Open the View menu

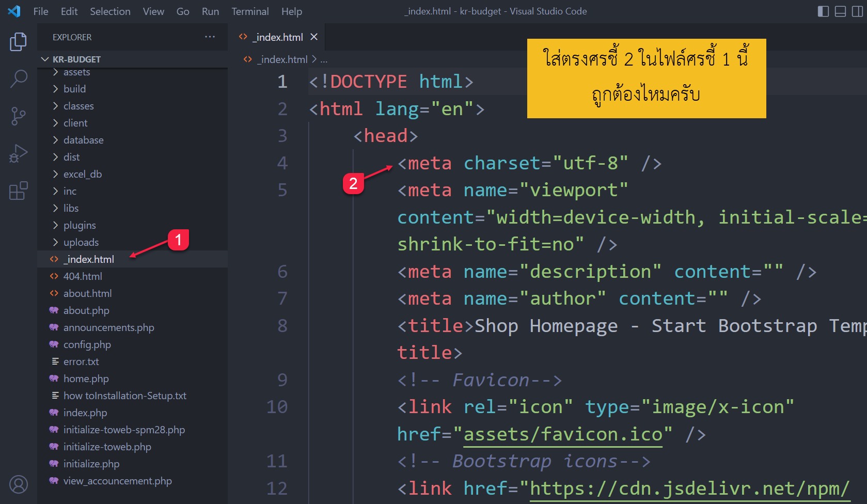click(153, 11)
